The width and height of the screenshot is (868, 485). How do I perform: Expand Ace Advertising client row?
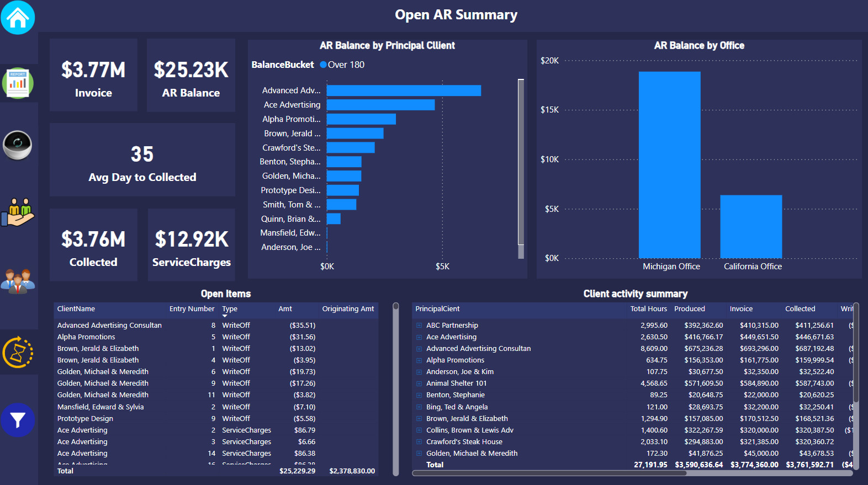pos(419,337)
